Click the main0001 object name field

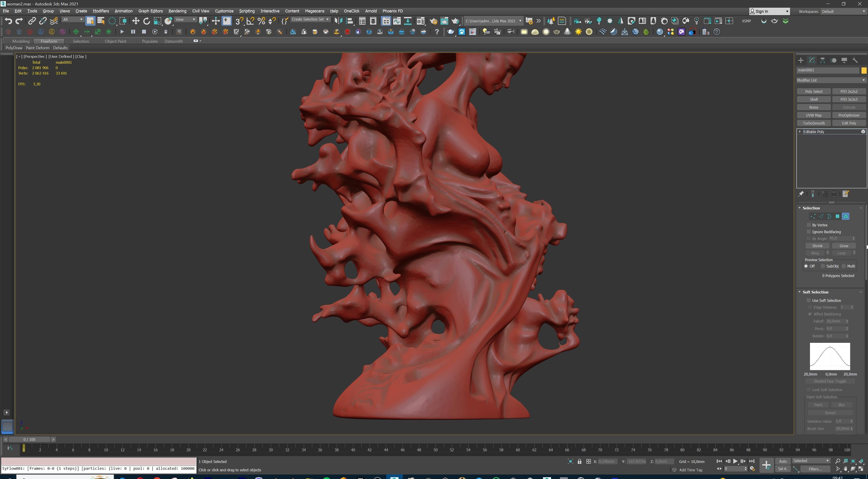point(828,70)
